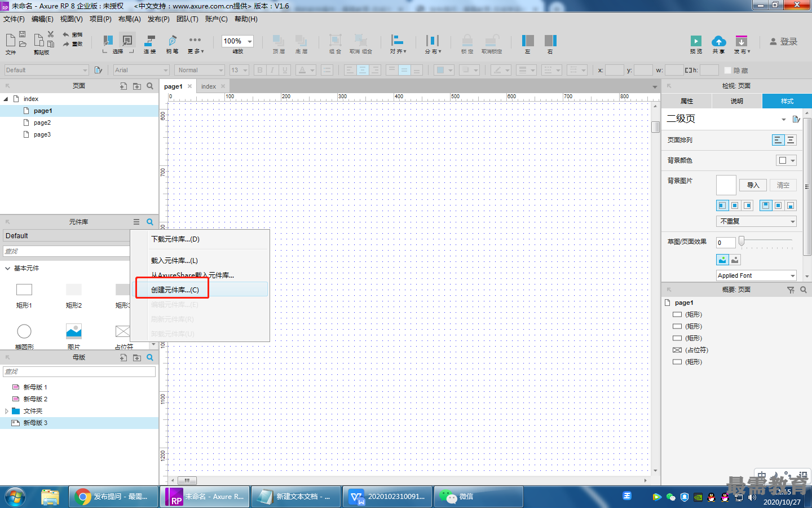Image resolution: width=812 pixels, height=508 pixels.
Task: Click the Import (导入) background image button
Action: pos(753,185)
